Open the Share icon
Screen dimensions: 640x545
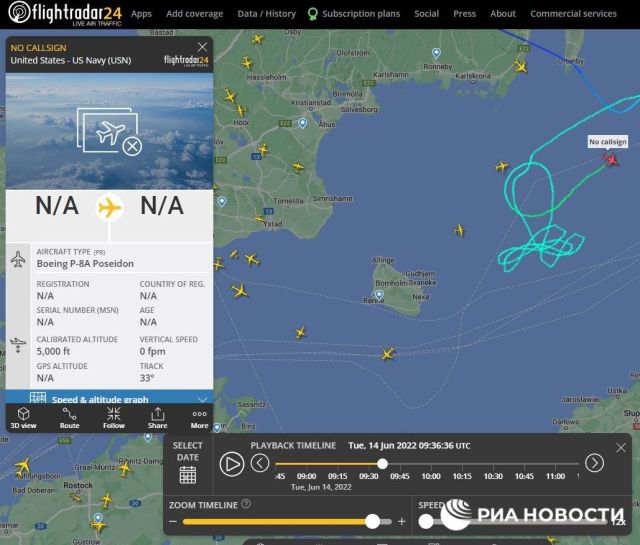(158, 414)
